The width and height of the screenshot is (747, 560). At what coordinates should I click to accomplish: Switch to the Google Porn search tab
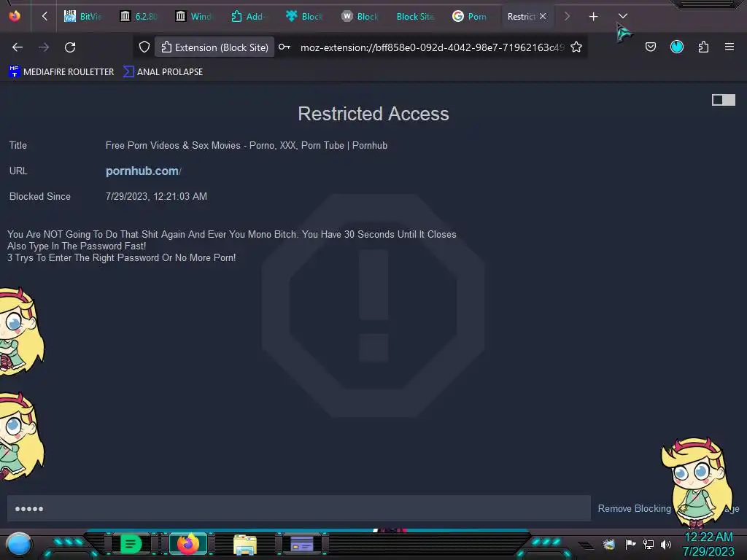(x=471, y=16)
